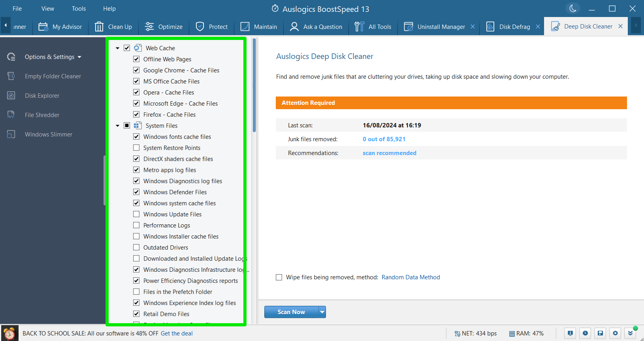Launch Empty Folder Cleaner
Screen dimensions: 644x341
coord(53,76)
